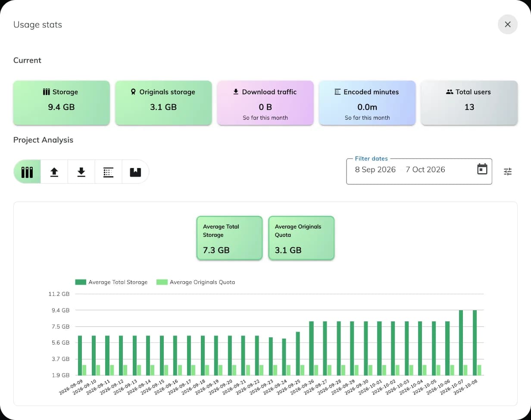Click the 2026-09-15 axis date label
Image resolution: width=531 pixels, height=420 pixels.
152,387
